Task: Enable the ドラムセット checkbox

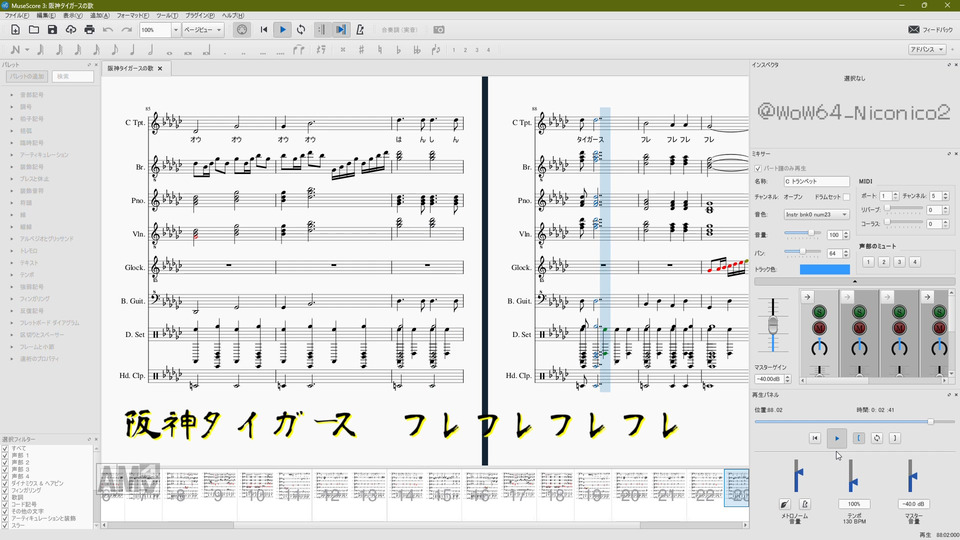Action: pyautogui.click(x=847, y=197)
